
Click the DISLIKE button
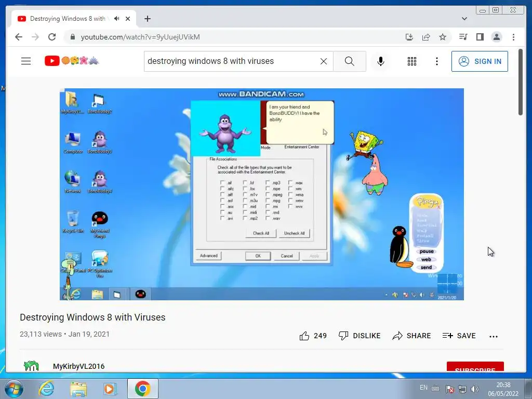pos(360,336)
